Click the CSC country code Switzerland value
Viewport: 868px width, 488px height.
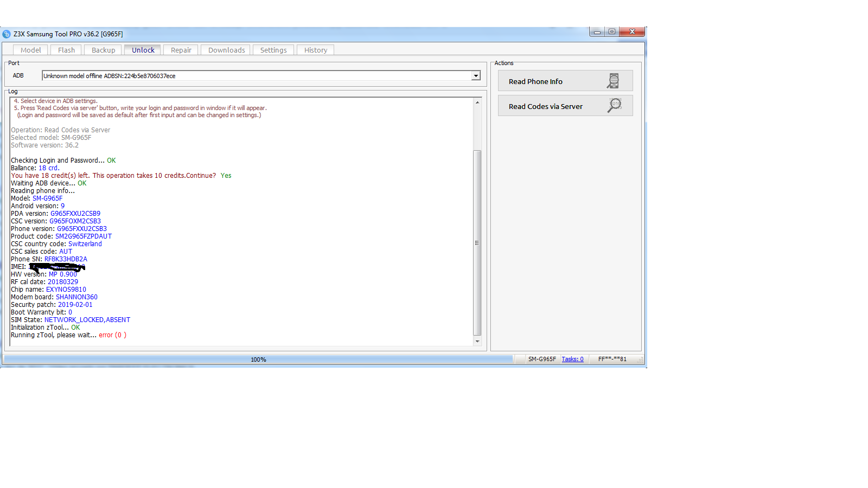tap(85, 244)
